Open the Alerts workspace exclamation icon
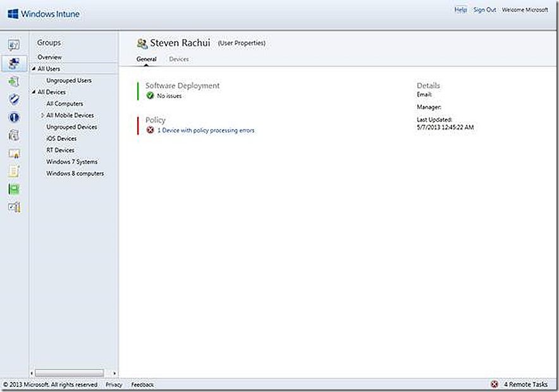559x392 pixels. click(x=14, y=117)
